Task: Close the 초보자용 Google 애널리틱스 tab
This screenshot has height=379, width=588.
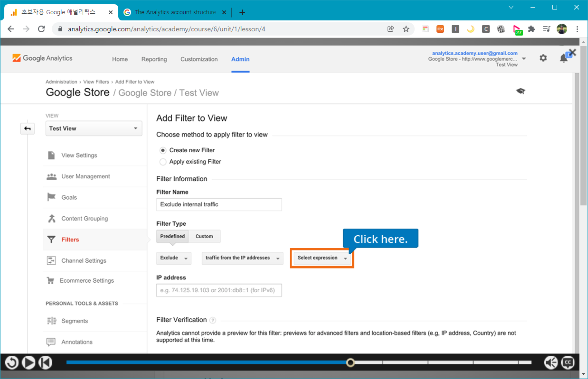Action: [111, 12]
